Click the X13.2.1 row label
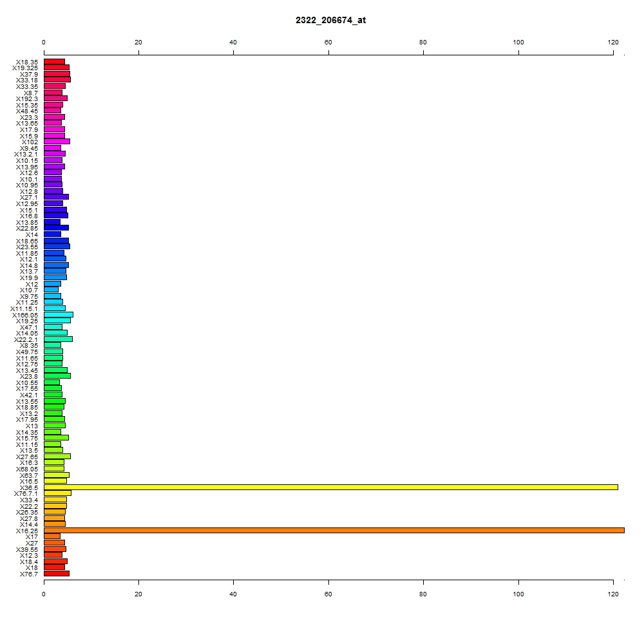The width and height of the screenshot is (644, 644). click(x=26, y=155)
